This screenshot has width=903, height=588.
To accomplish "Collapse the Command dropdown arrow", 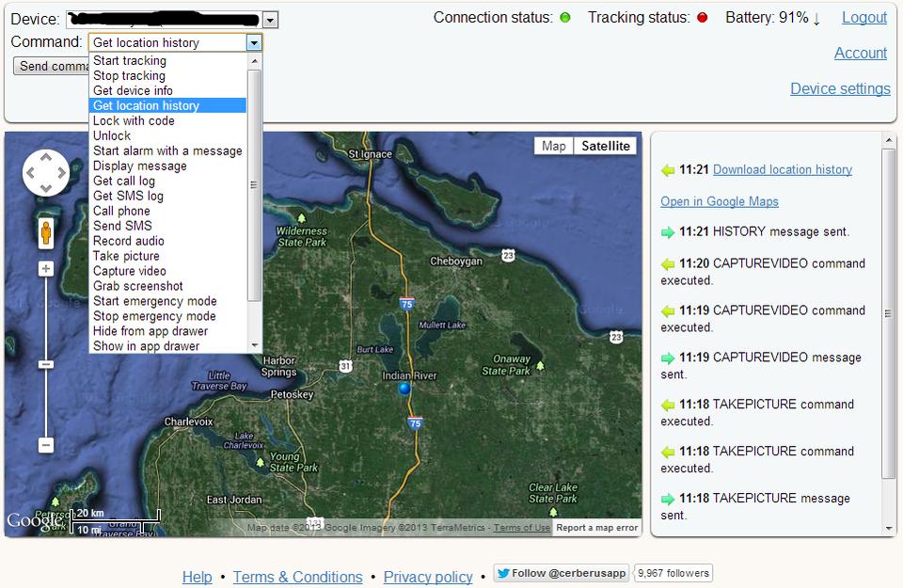I will (253, 42).
